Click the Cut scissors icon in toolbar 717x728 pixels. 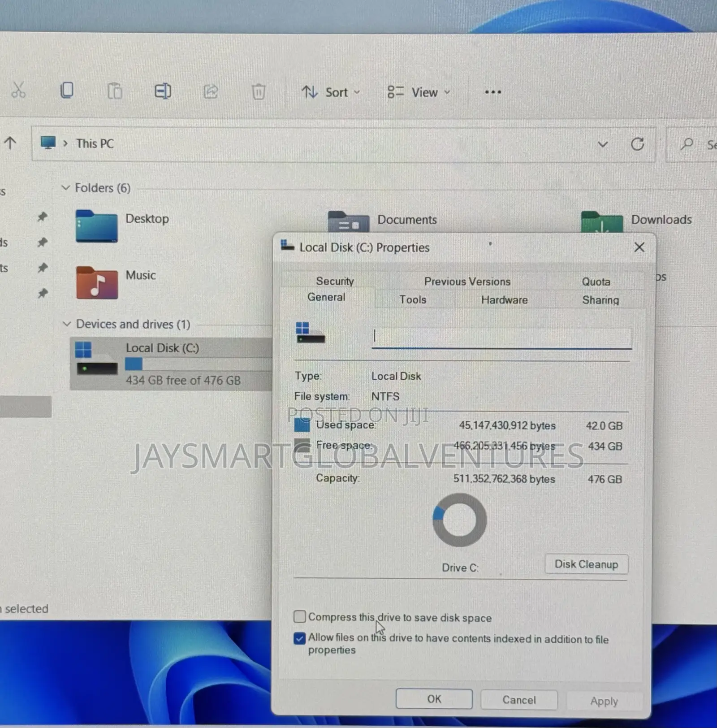tap(18, 91)
